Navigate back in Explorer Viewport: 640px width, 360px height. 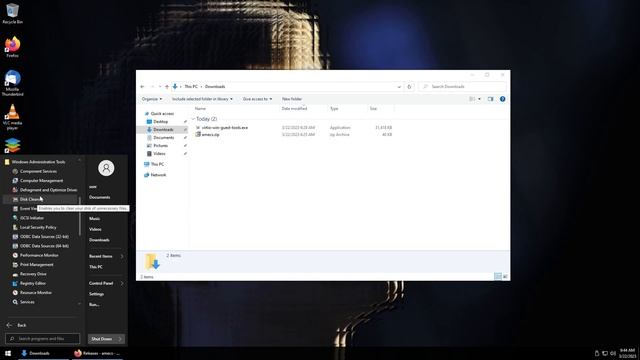click(x=142, y=87)
